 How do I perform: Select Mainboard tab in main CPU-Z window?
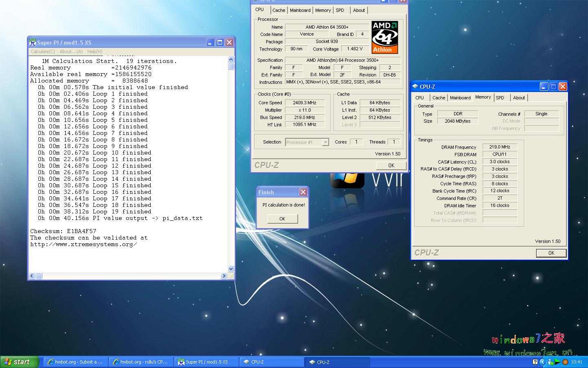pyautogui.click(x=300, y=10)
